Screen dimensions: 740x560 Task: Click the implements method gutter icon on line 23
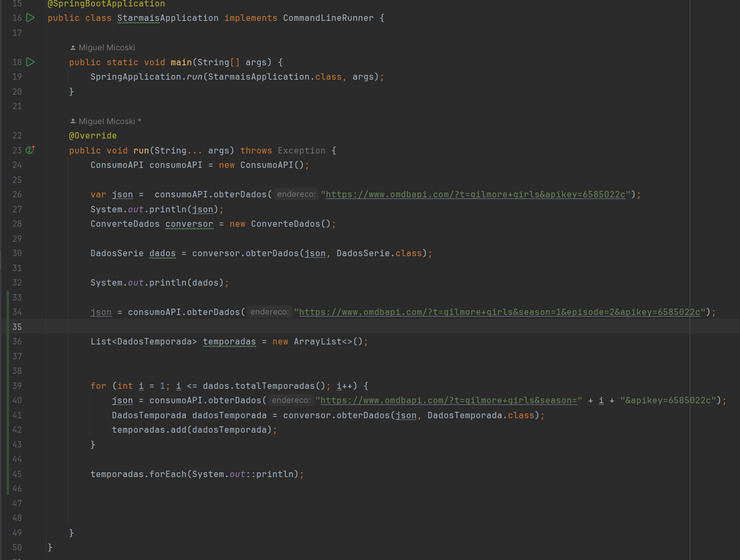(x=30, y=150)
